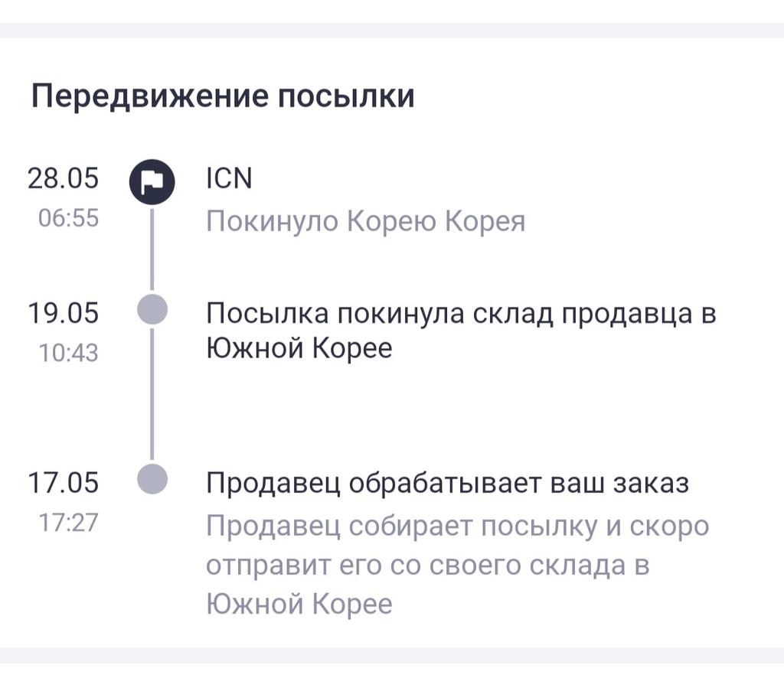The image size is (784, 688).
Task: Click the 10:43 time stamp
Action: 68,353
